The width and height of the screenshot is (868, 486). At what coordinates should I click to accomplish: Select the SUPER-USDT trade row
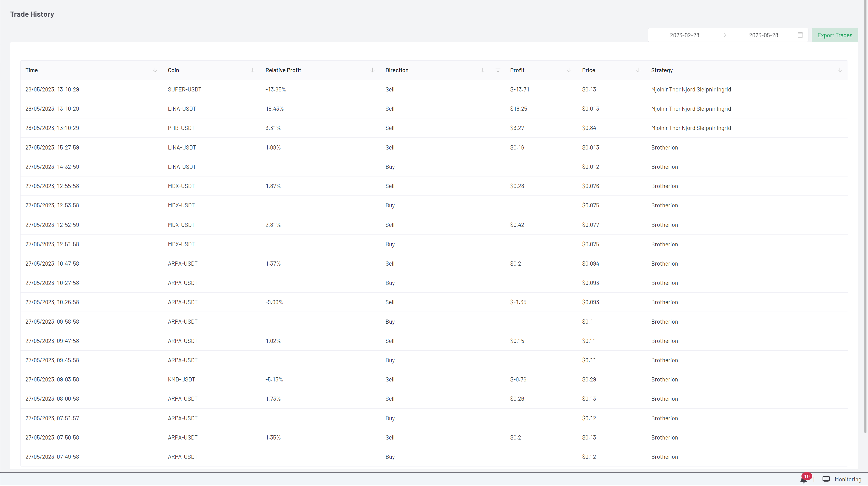pyautogui.click(x=184, y=89)
